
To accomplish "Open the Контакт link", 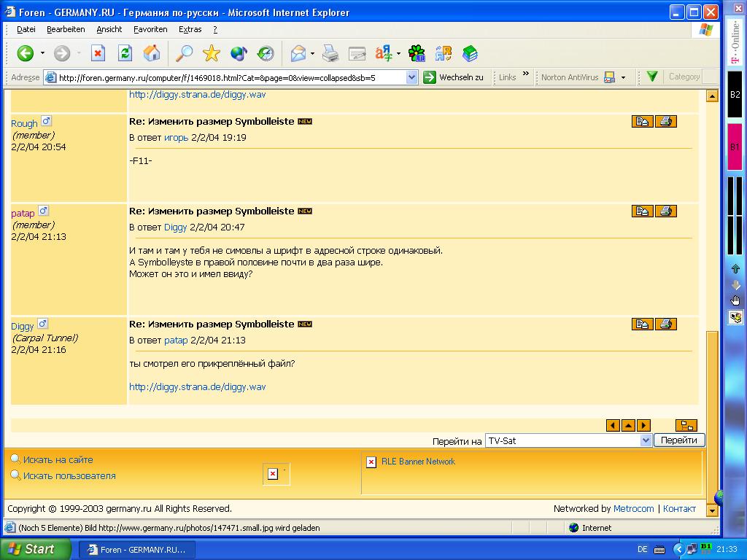I will coord(679,508).
